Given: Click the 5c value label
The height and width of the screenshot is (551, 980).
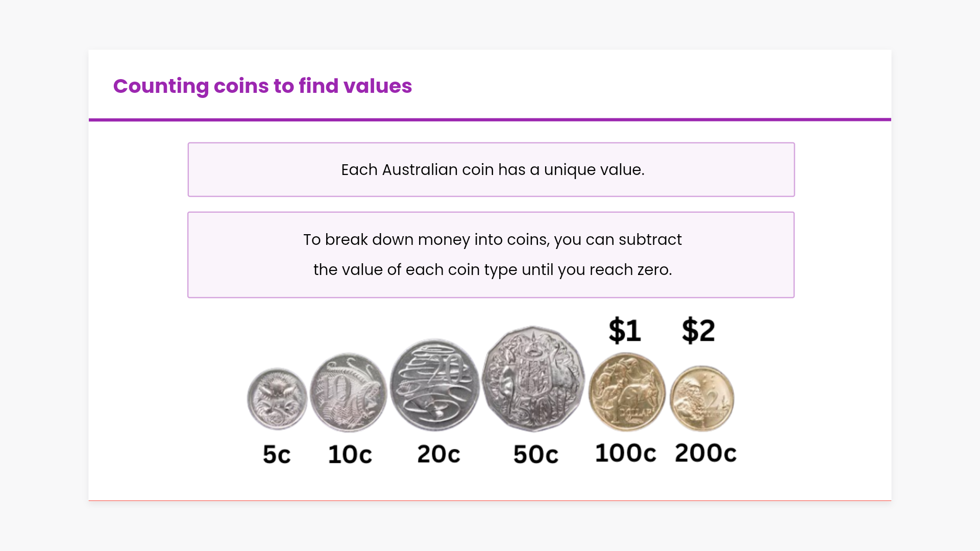Looking at the screenshot, I should 277,454.
